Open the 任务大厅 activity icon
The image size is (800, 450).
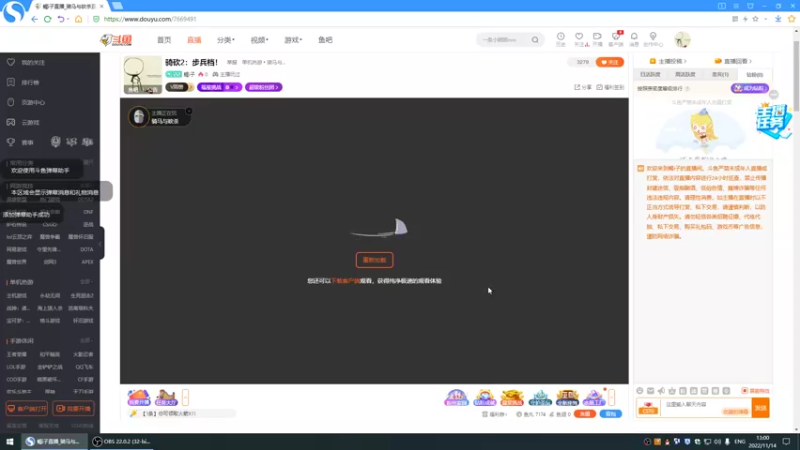[x=166, y=397]
